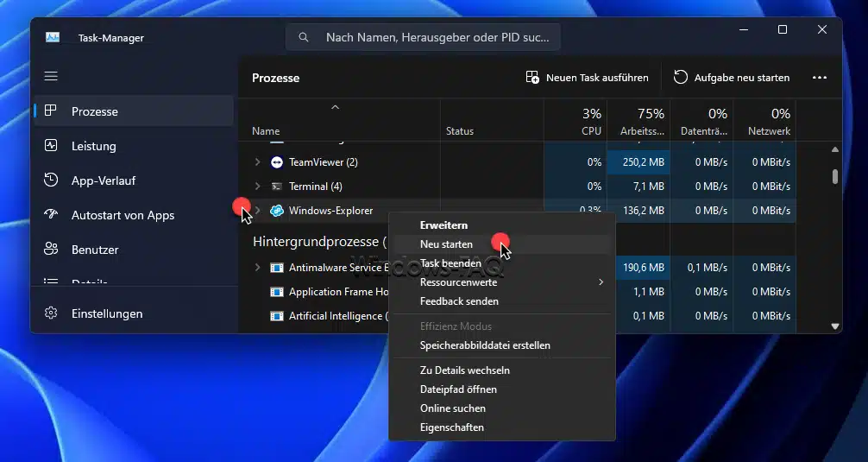Screen dimensions: 868x462
Task: Click the Task-Manager app icon in title bar
Action: 53,38
